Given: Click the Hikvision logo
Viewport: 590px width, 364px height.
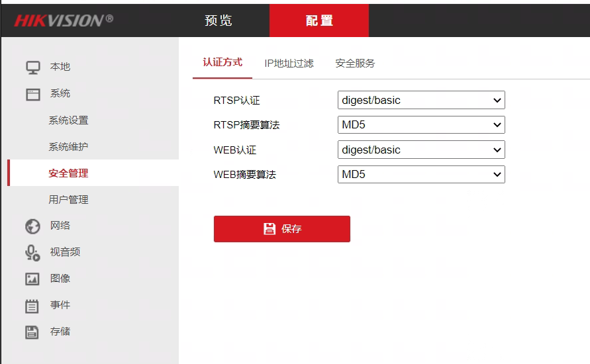Looking at the screenshot, I should (64, 21).
